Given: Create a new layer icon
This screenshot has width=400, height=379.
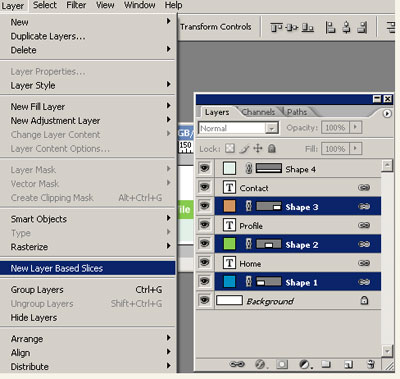Looking at the screenshot, I should [348, 364].
